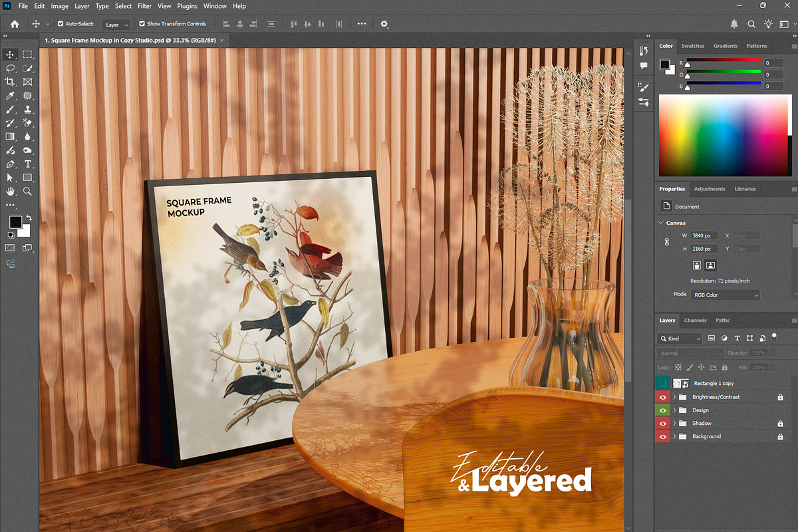This screenshot has width=798, height=532.
Task: Select the Lasso tool
Action: tap(10, 68)
